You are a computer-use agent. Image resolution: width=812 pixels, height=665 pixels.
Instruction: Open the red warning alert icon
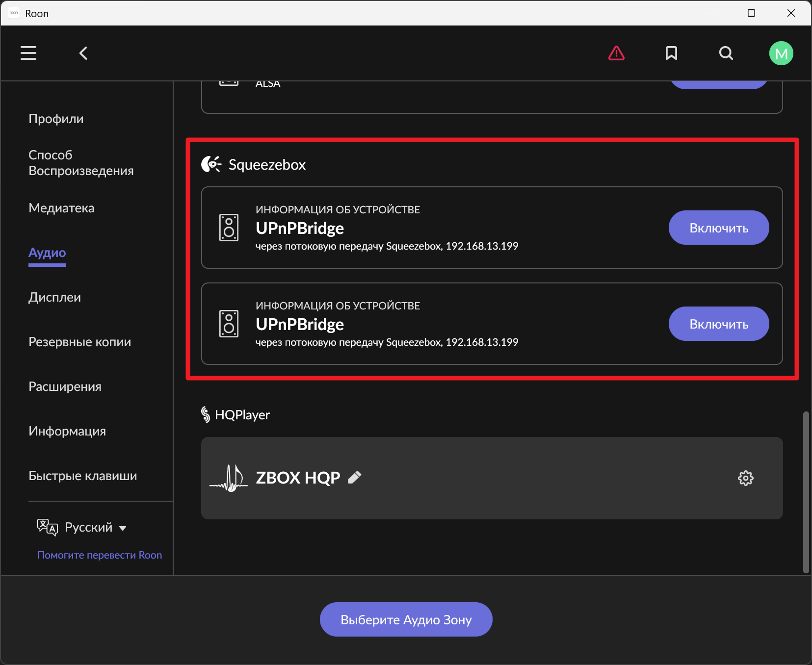click(x=616, y=53)
